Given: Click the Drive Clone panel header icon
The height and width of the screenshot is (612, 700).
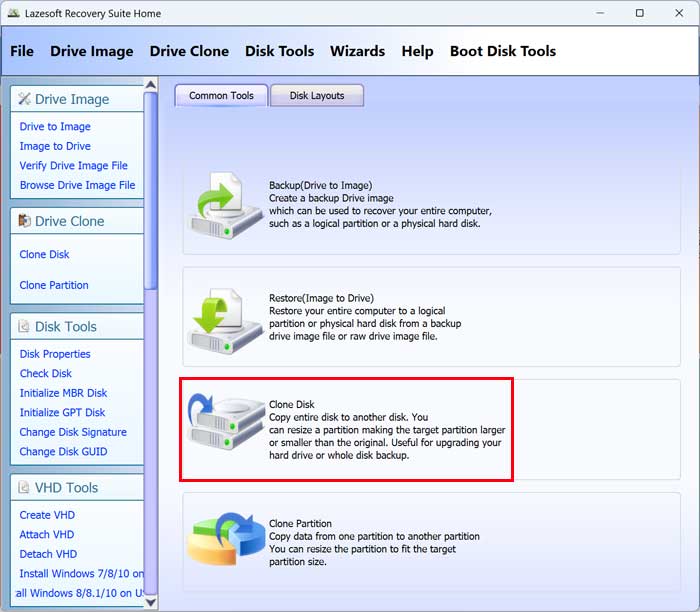Looking at the screenshot, I should pos(24,221).
